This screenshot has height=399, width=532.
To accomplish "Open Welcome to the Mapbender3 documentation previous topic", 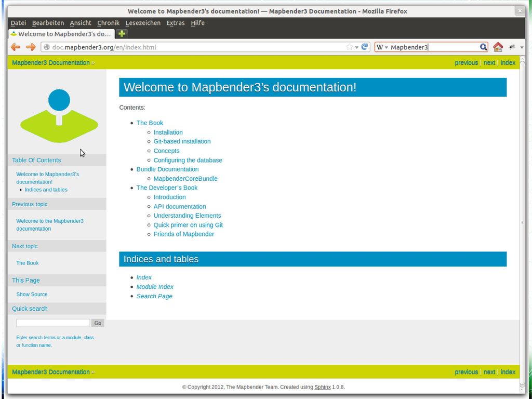I will [x=50, y=224].
